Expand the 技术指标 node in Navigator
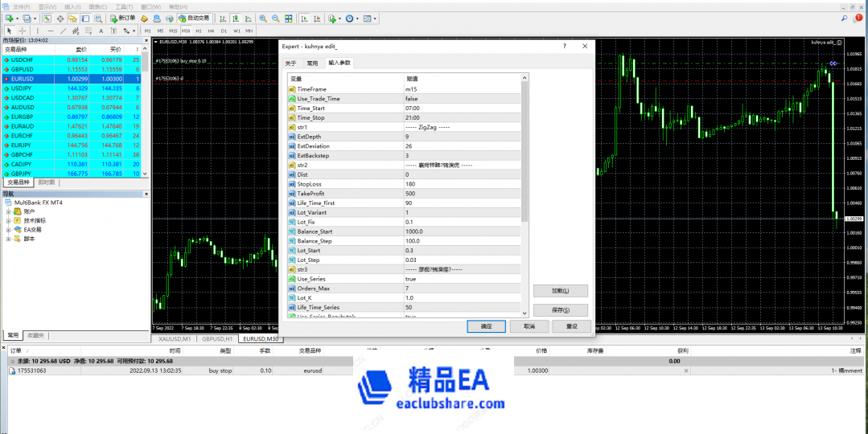Screen dimensions: 868x434 [x=9, y=220]
